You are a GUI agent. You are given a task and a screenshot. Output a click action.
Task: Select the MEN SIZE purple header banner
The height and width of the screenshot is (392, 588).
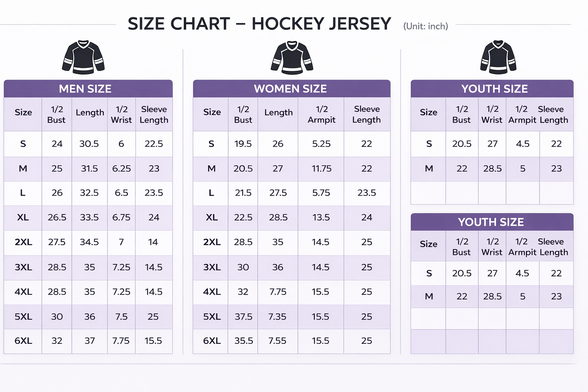[88, 89]
